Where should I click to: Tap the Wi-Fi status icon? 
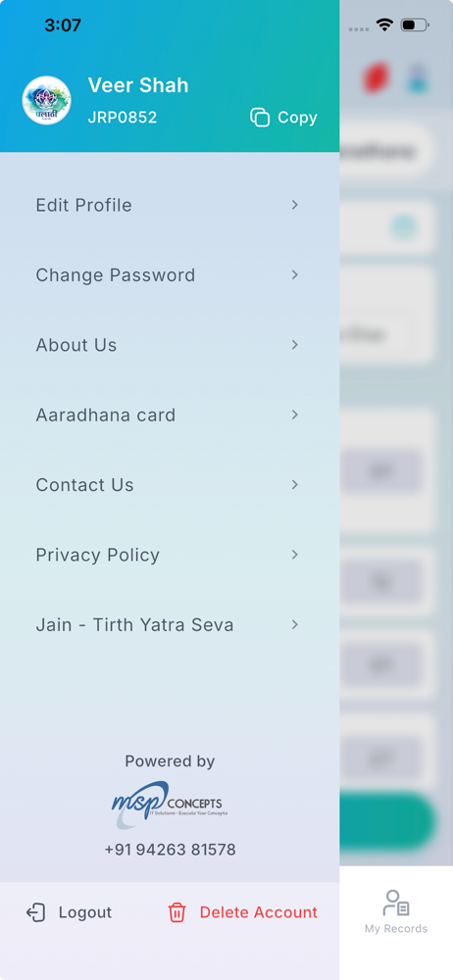pos(384,25)
